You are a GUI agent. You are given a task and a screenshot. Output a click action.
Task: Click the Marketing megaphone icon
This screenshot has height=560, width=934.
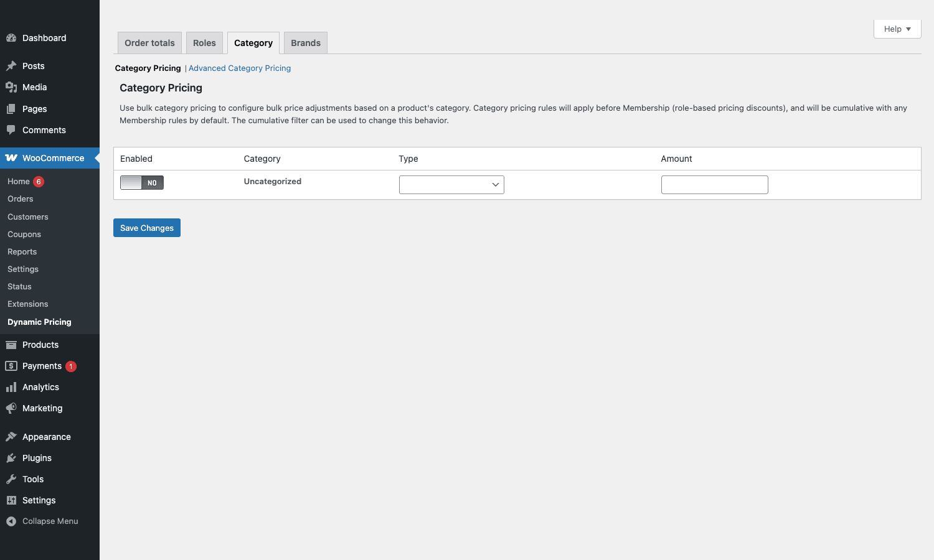point(11,408)
